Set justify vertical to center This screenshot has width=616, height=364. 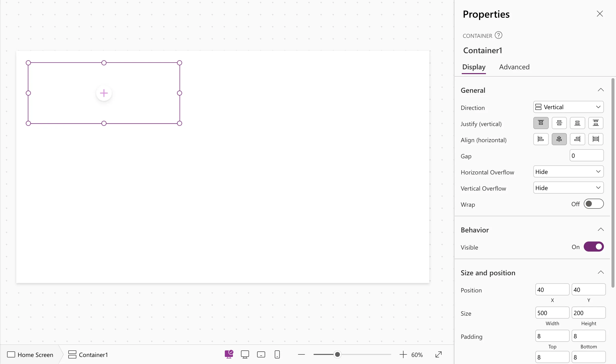tap(559, 123)
